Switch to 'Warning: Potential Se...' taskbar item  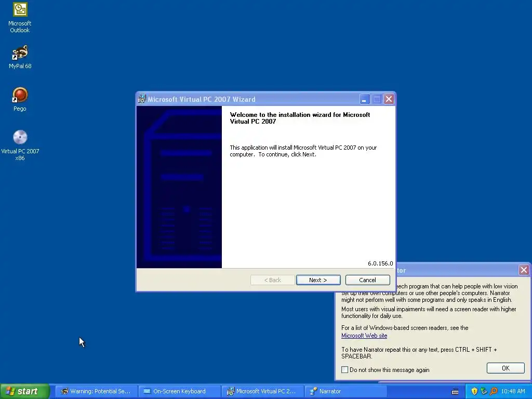(96, 391)
